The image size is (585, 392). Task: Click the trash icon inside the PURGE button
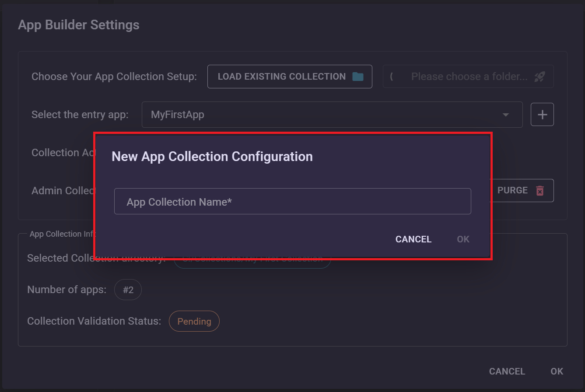click(540, 190)
